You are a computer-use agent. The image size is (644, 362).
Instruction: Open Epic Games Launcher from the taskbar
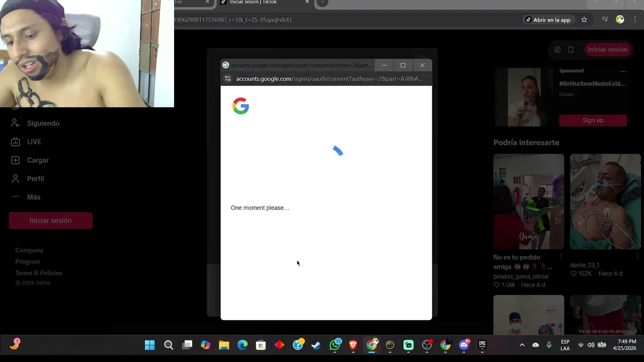(x=482, y=345)
